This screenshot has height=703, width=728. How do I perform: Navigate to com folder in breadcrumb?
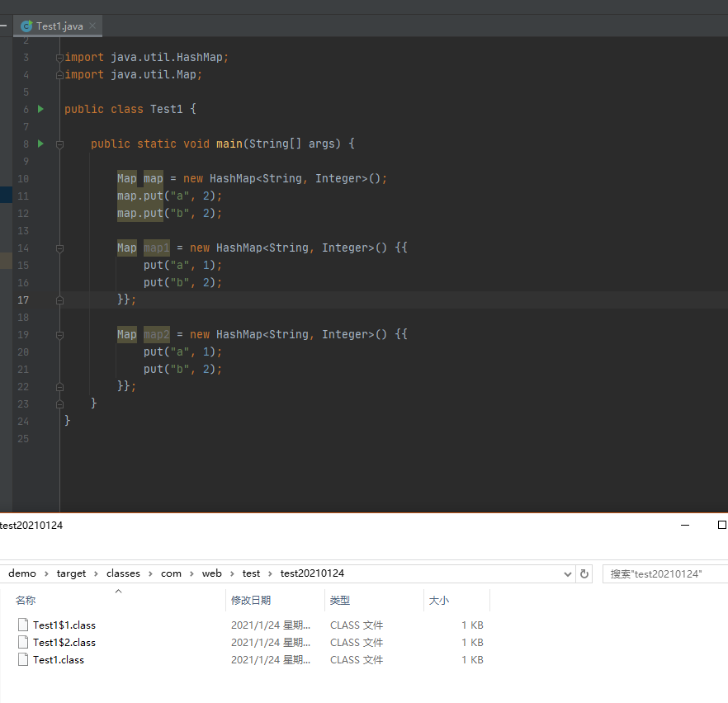(x=171, y=573)
